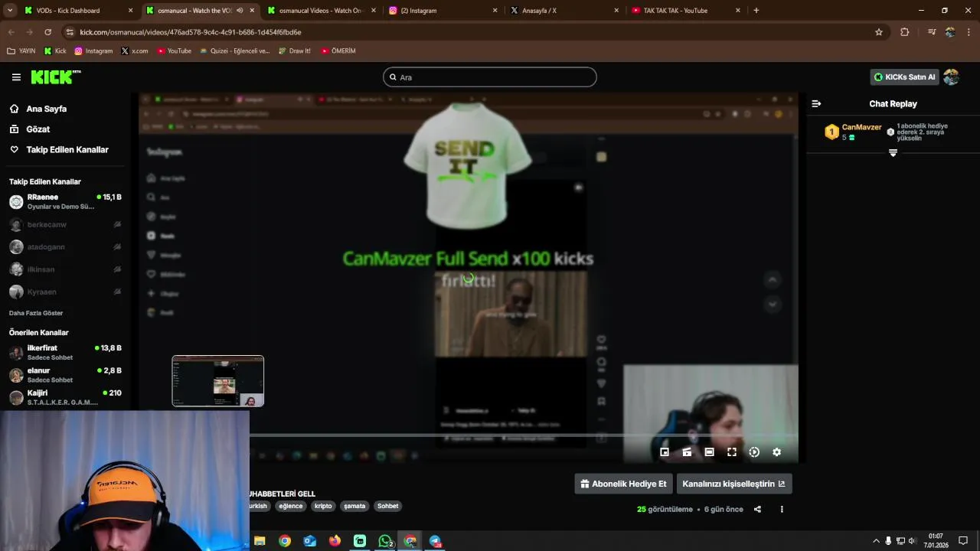This screenshot has width=980, height=551.
Task: Bookmark this page with star
Action: (879, 32)
